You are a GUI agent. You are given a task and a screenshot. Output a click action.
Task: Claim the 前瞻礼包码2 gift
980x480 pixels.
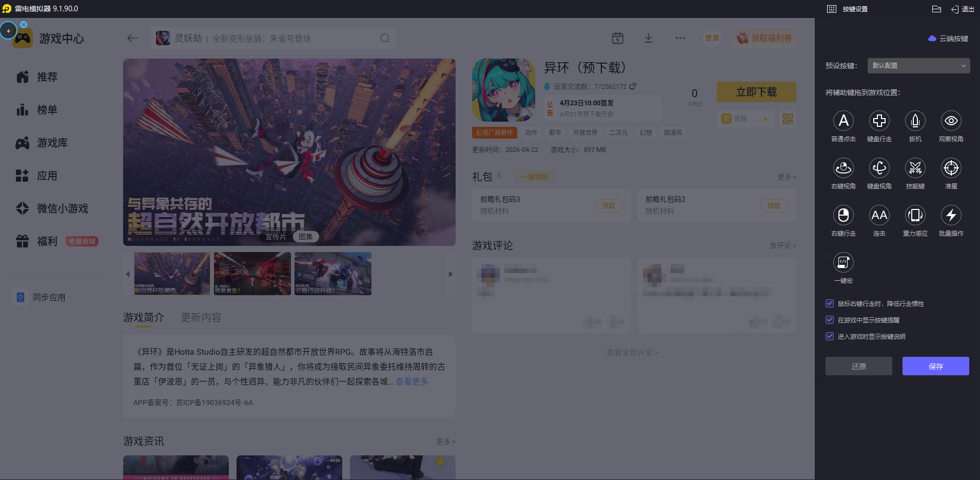pos(774,206)
